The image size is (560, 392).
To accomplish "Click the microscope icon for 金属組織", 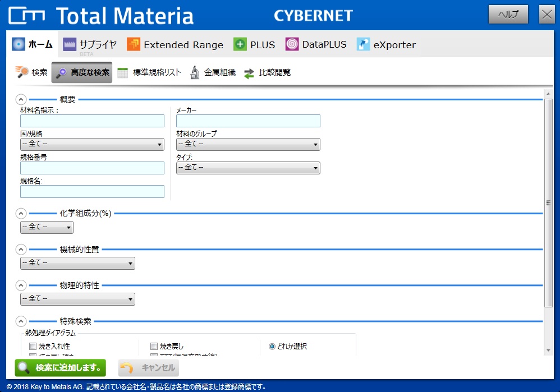I will (195, 72).
